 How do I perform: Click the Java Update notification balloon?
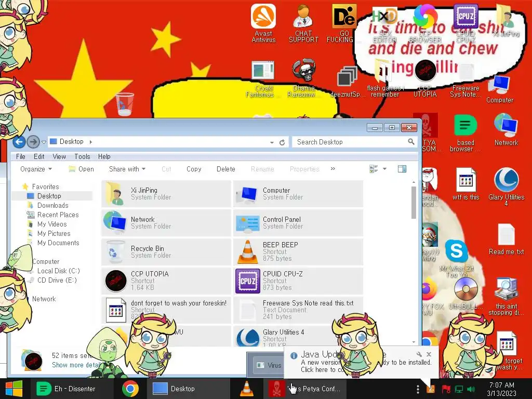click(361, 362)
